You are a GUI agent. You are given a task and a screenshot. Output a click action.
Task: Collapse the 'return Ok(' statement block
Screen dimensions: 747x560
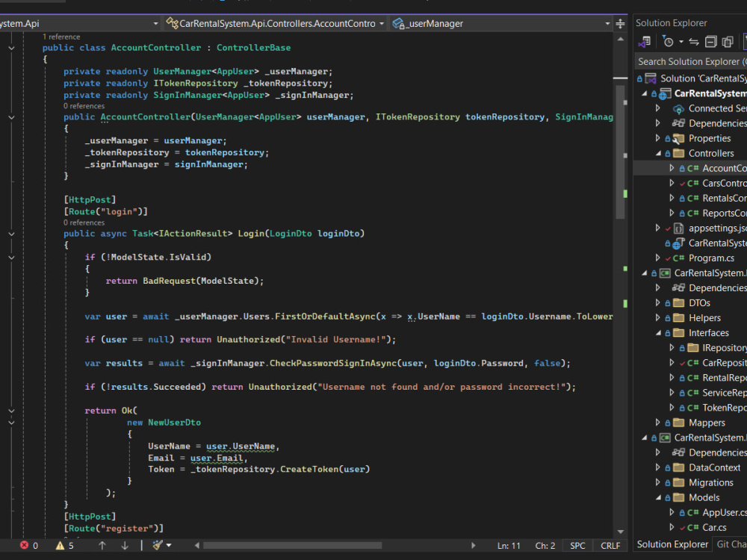coord(11,411)
